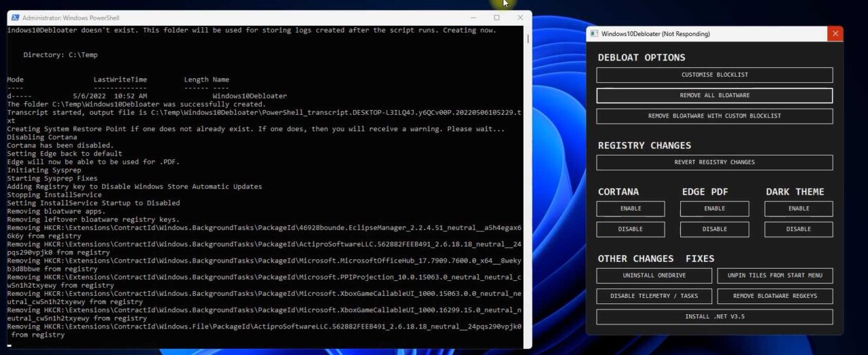The image size is (868, 355).
Task: Select Remove Bloatware With Custom Blocklist
Action: [x=715, y=116]
